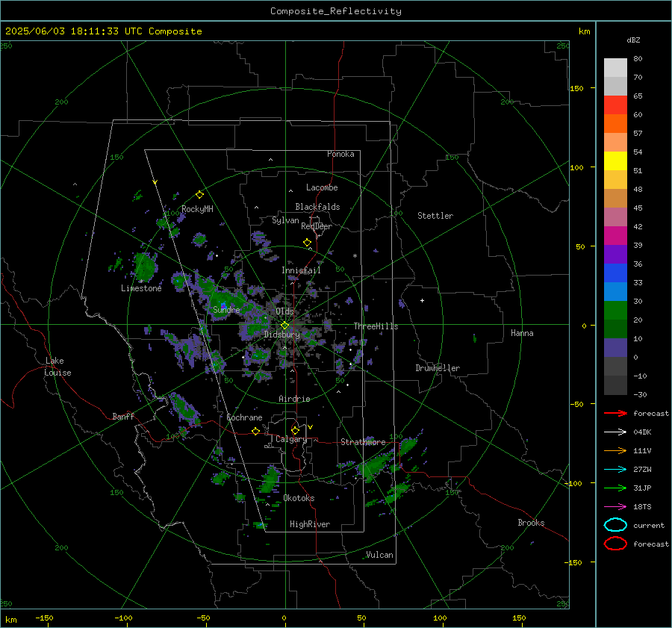Click the -150 value on bottom km axis
The image size is (672, 628).
(44, 618)
